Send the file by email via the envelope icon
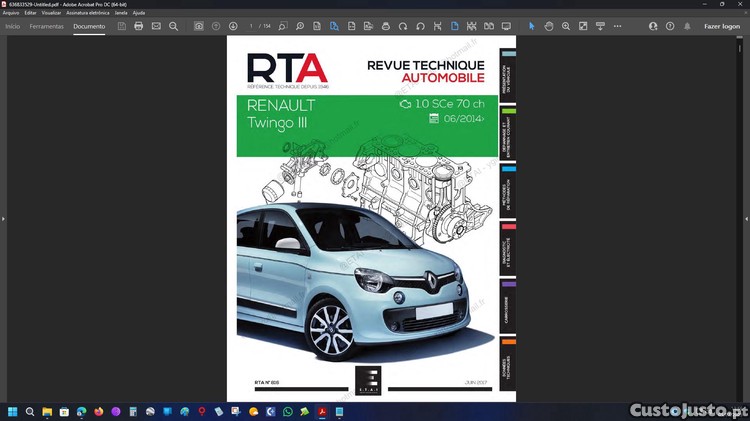This screenshot has height=421, width=750. coord(156,26)
